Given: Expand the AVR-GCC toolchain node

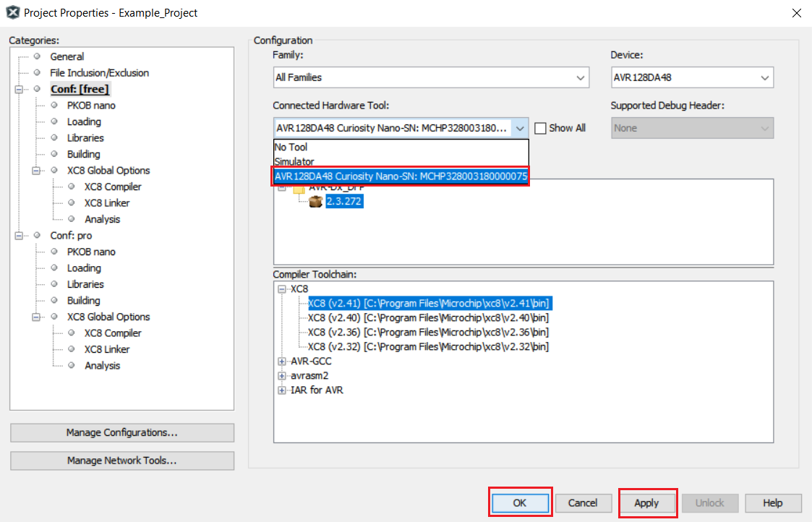Looking at the screenshot, I should click(282, 361).
